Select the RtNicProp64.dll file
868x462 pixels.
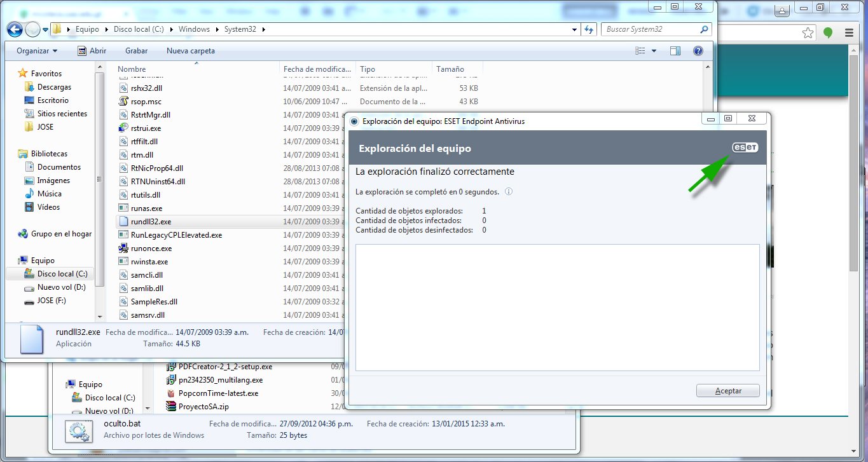157,168
